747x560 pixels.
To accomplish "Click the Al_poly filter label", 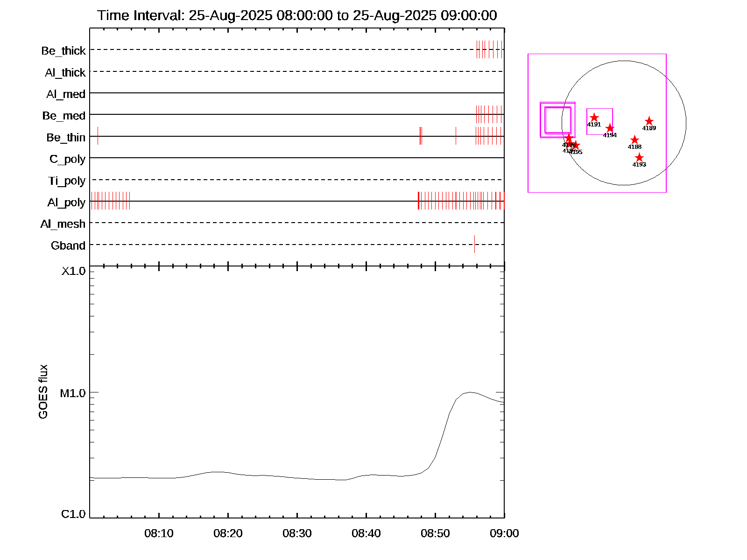I will point(66,203).
